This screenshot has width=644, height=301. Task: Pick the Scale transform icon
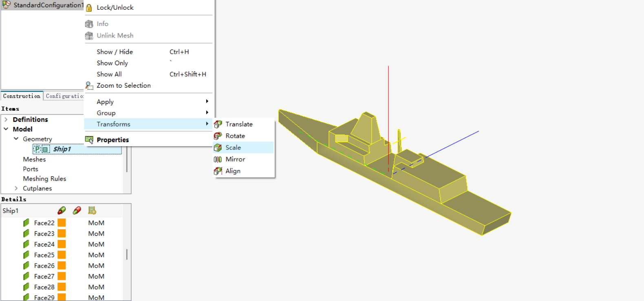click(x=218, y=148)
